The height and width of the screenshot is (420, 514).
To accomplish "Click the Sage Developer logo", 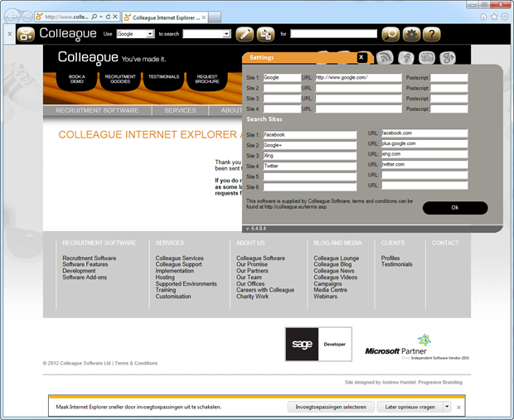I will coord(318,344).
